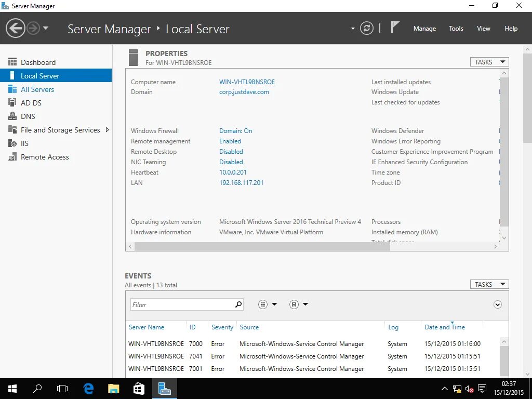
Task: Disable the Windows Firewall setting
Action: pyautogui.click(x=235, y=130)
